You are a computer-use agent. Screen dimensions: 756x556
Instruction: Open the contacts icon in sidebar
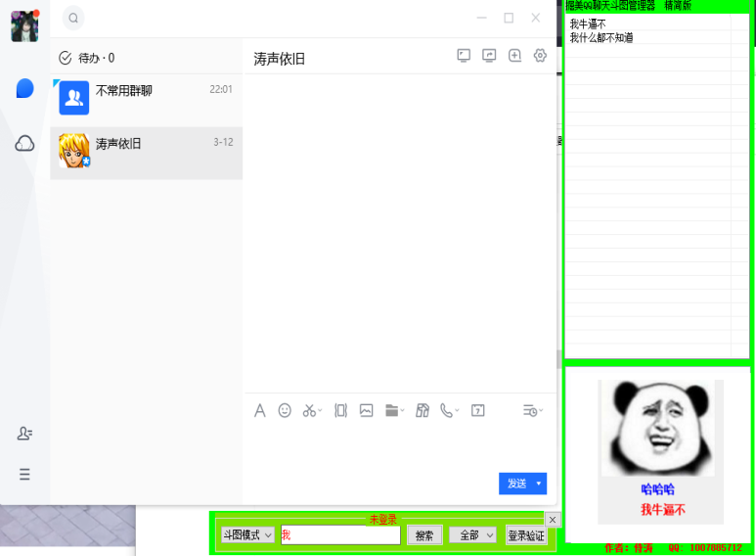pos(24,434)
